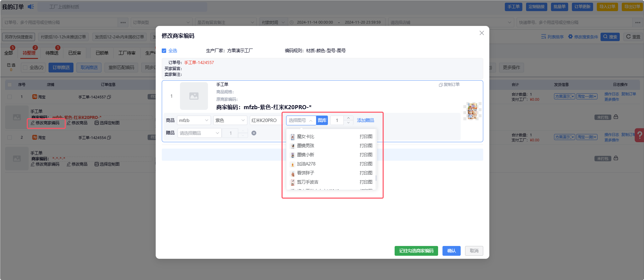Click the green 记住勾选商家编码 button
Image resolution: width=644 pixels, height=280 pixels.
coord(416,251)
